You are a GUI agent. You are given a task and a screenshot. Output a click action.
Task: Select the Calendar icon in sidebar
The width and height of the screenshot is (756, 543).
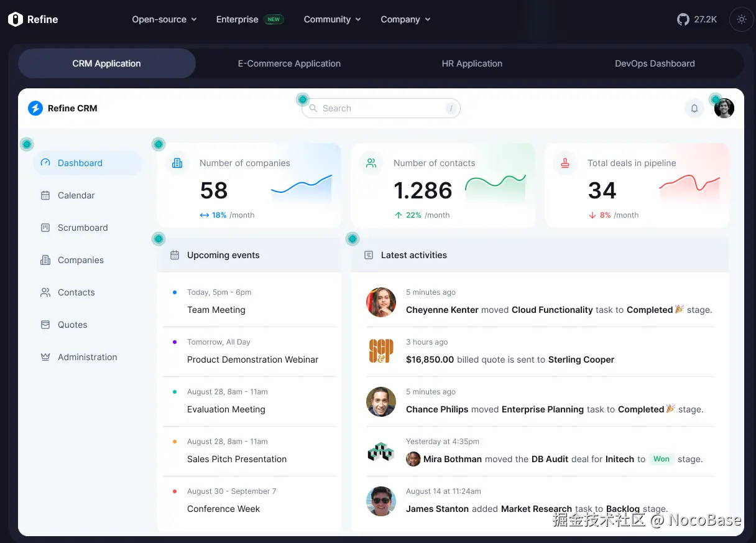[x=45, y=195]
